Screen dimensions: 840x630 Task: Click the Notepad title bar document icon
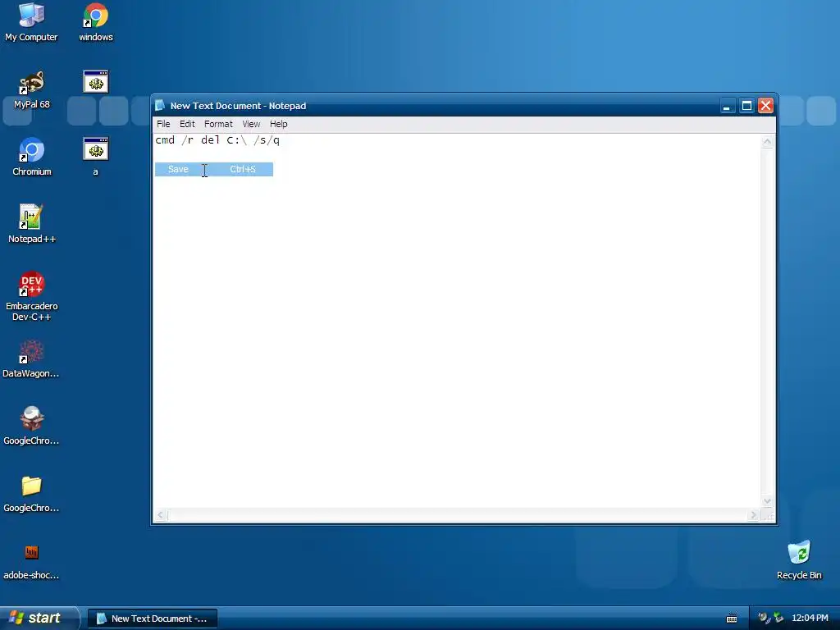(x=160, y=105)
